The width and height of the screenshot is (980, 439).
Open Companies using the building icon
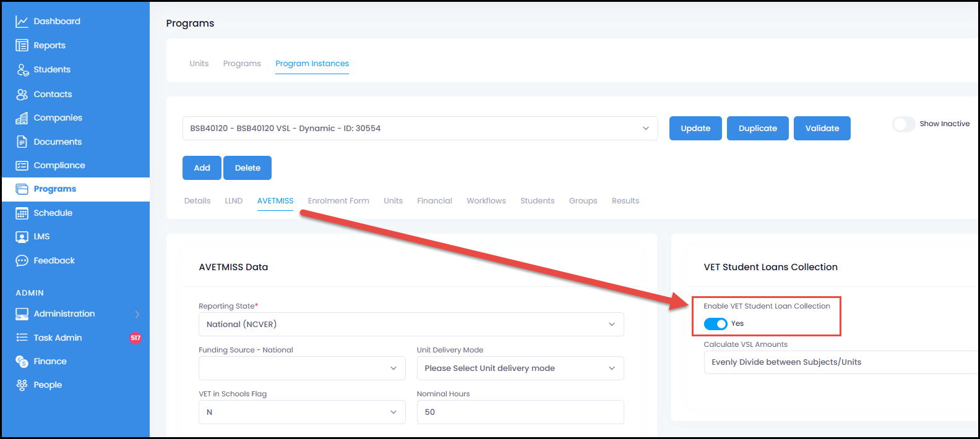tap(22, 118)
